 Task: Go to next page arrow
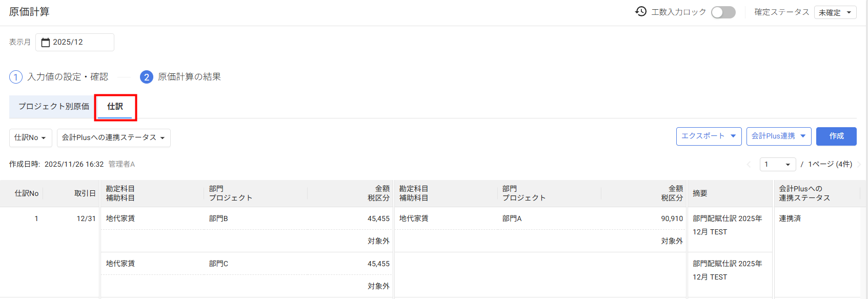pyautogui.click(x=859, y=164)
